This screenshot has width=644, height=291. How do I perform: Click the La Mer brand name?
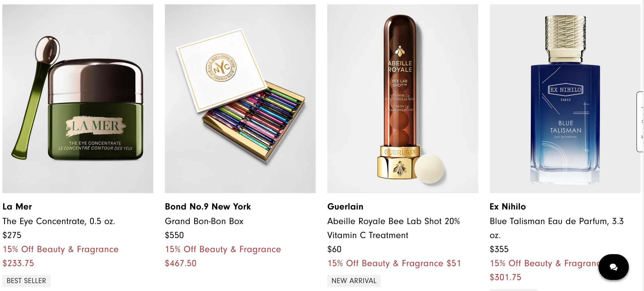tap(17, 207)
